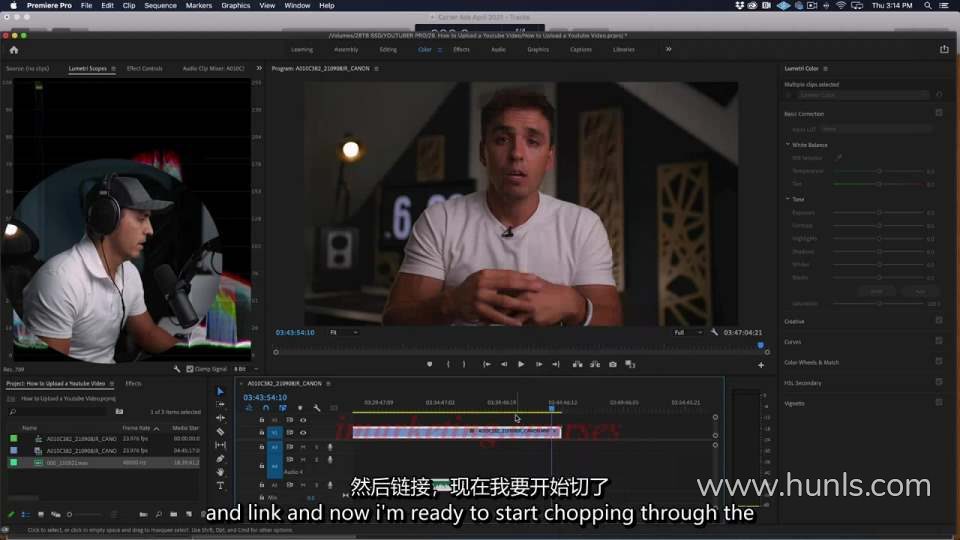Click Mark Out in Program Monitor
The image size is (960, 540).
464,364
